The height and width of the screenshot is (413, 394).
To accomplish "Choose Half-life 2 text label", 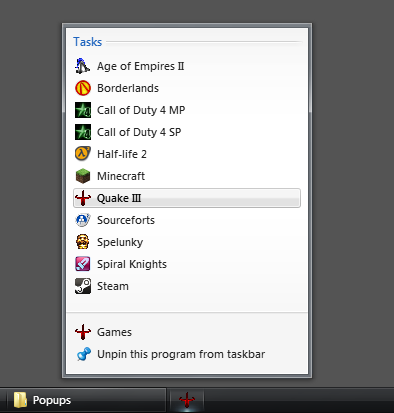I will (122, 154).
